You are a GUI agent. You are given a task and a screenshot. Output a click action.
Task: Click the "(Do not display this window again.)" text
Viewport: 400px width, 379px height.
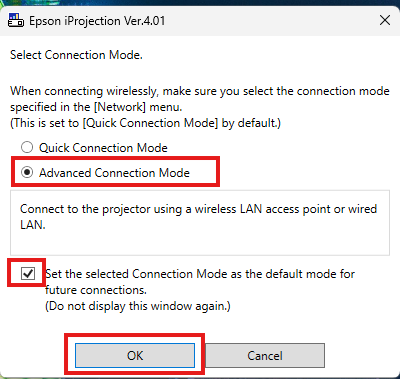coord(138,306)
